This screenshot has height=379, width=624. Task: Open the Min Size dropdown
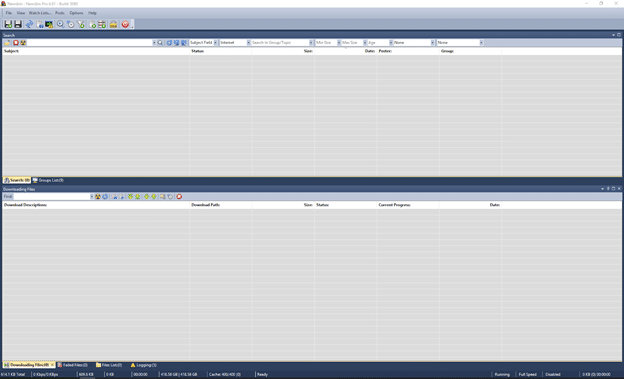coord(328,43)
